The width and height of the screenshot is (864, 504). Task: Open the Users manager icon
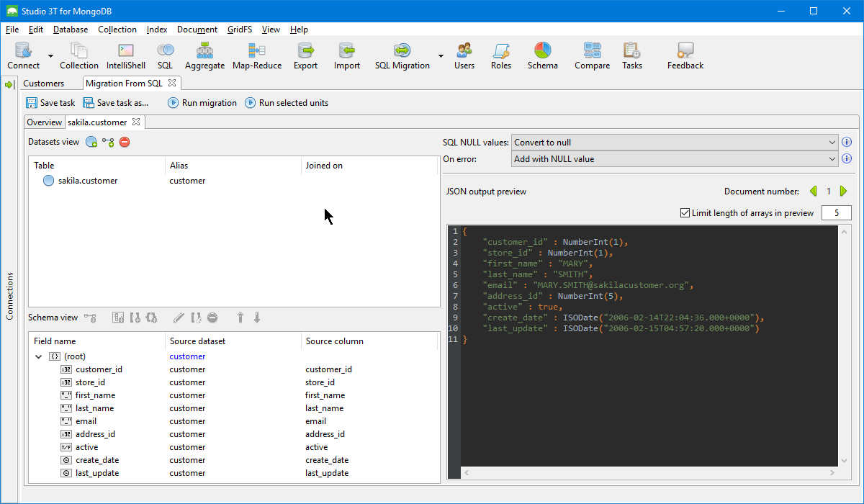[x=464, y=50]
